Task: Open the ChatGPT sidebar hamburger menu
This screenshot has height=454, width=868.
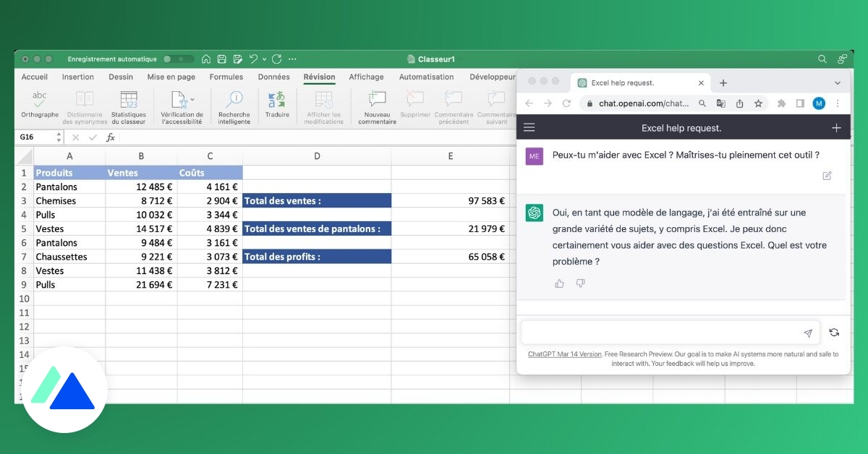Action: tap(529, 127)
